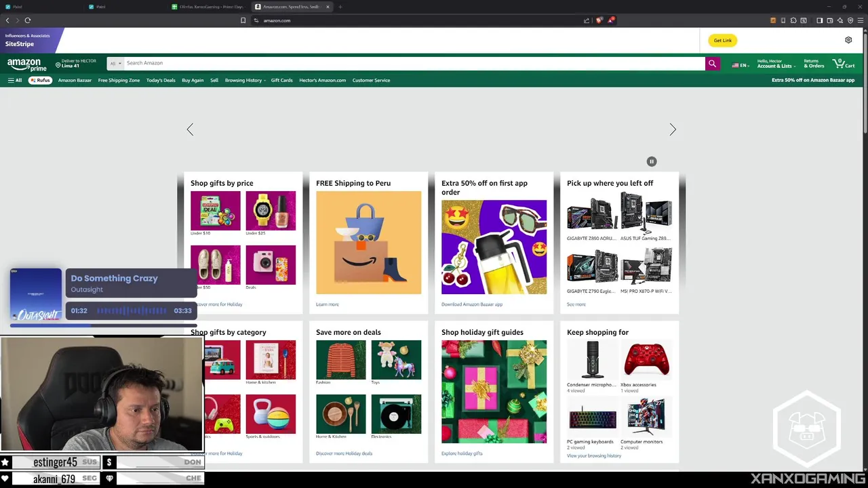
Task: Seek in Do Something Crazy track waveform
Action: coord(132,310)
